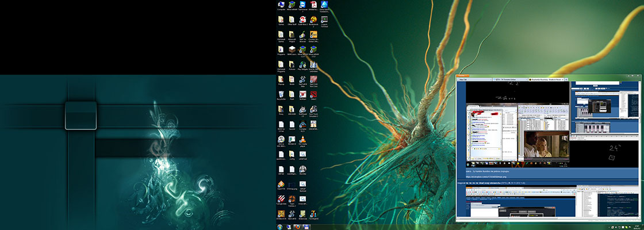644x230 pixels.
Task: Launch the Guild Wars 2 shortcut
Action: click(x=302, y=20)
